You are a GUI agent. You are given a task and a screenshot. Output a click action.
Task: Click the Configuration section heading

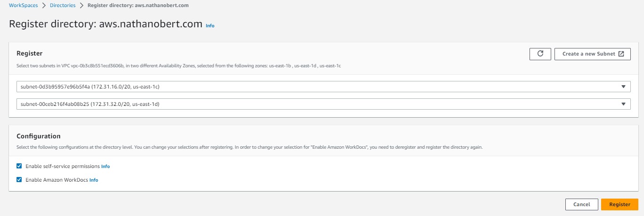pyautogui.click(x=39, y=136)
